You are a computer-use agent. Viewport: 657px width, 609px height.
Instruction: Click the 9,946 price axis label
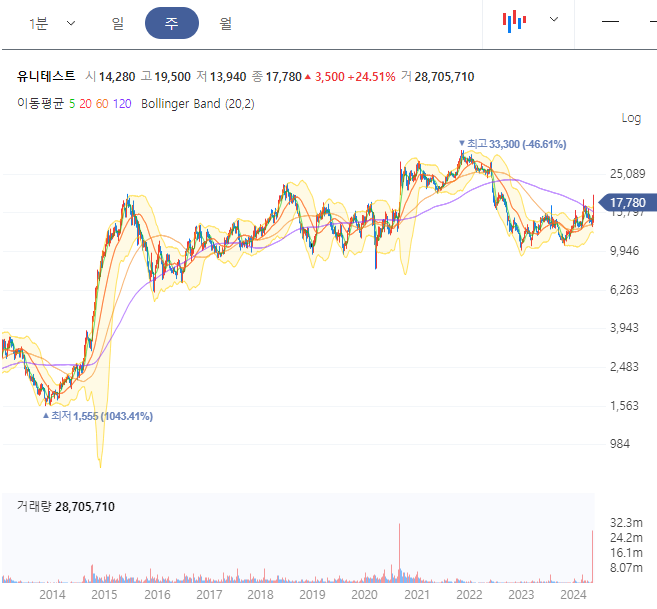pos(624,251)
